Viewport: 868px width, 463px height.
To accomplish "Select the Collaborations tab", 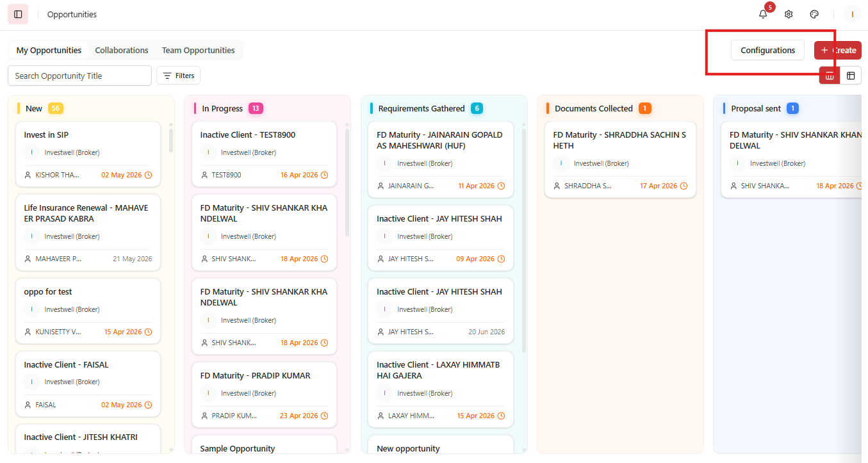I will pos(122,50).
